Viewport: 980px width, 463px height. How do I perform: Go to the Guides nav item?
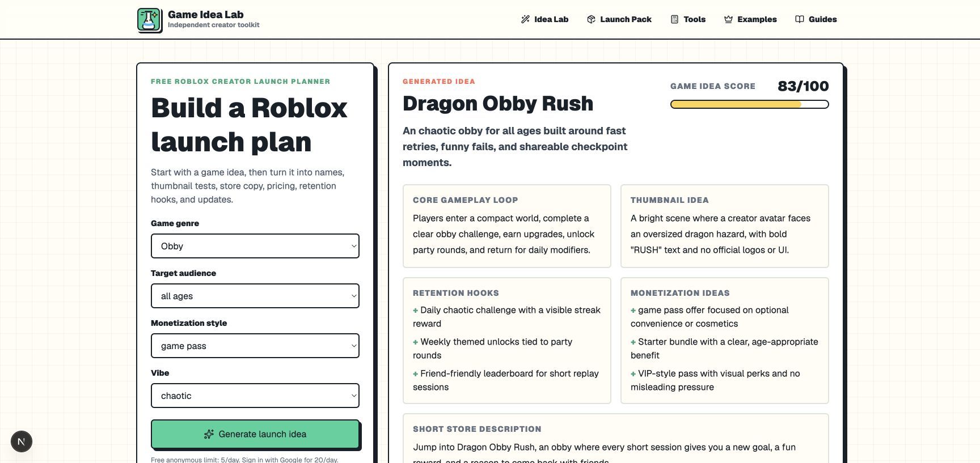point(816,19)
